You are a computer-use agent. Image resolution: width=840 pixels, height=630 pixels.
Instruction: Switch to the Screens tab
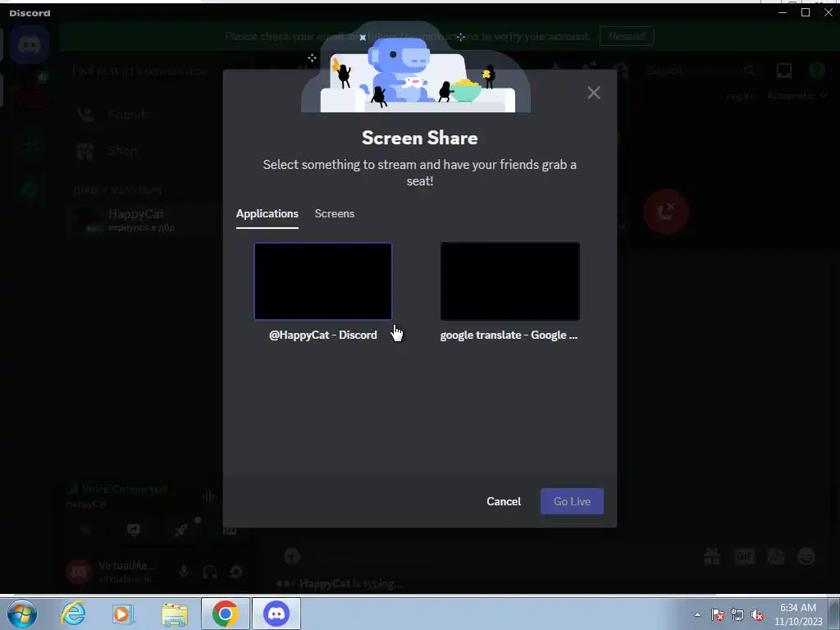335,214
